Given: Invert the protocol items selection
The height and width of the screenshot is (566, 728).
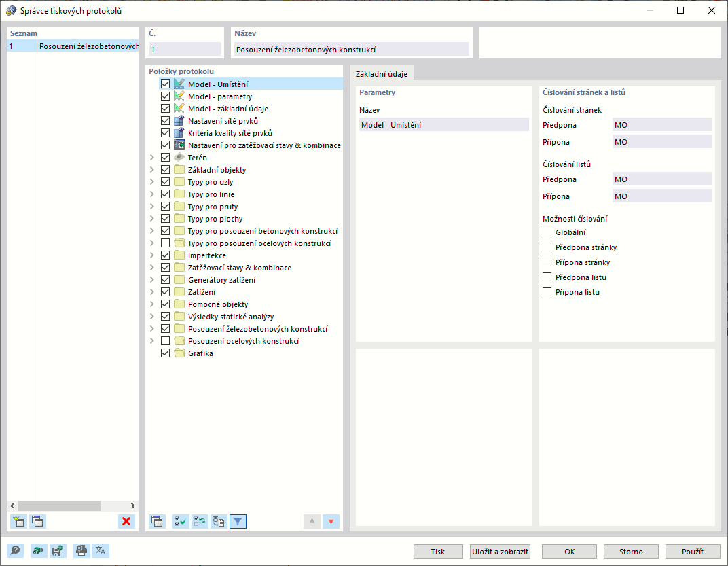Looking at the screenshot, I should (200, 521).
